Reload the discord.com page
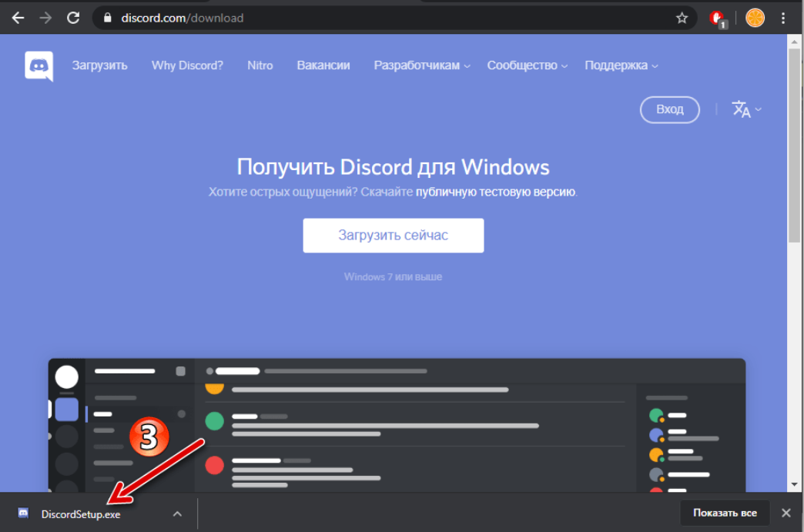Image resolution: width=804 pixels, height=532 pixels. (73, 18)
